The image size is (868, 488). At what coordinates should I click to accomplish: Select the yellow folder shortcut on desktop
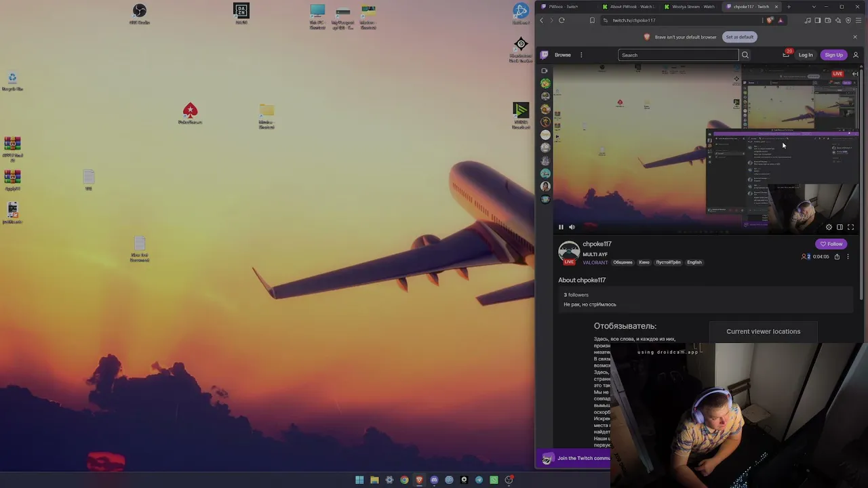(266, 116)
